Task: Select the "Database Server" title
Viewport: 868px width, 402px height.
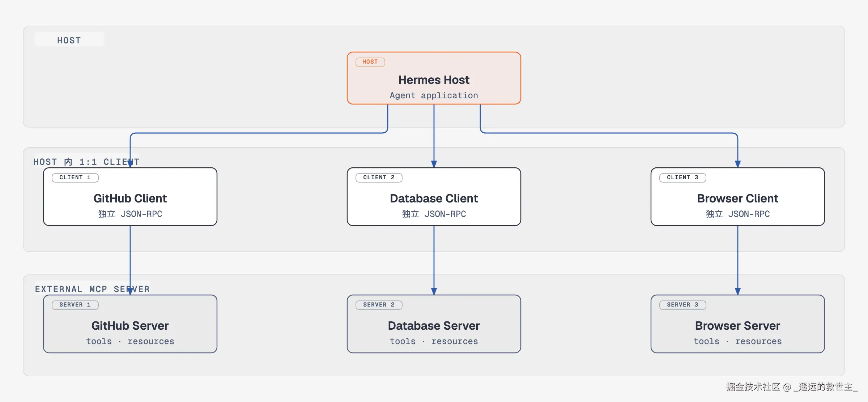Action: tap(434, 326)
